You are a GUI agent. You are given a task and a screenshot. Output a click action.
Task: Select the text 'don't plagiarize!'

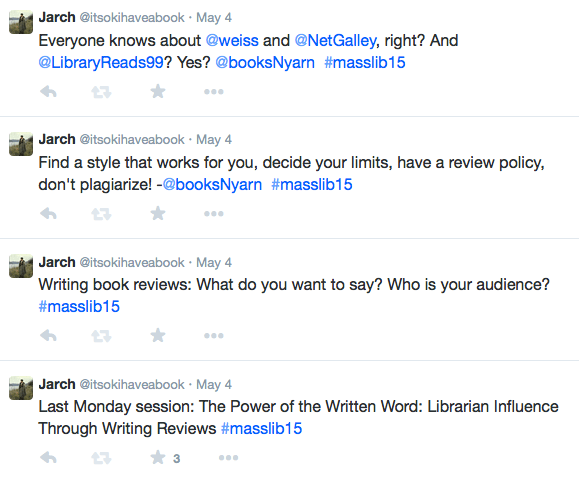[x=95, y=185]
